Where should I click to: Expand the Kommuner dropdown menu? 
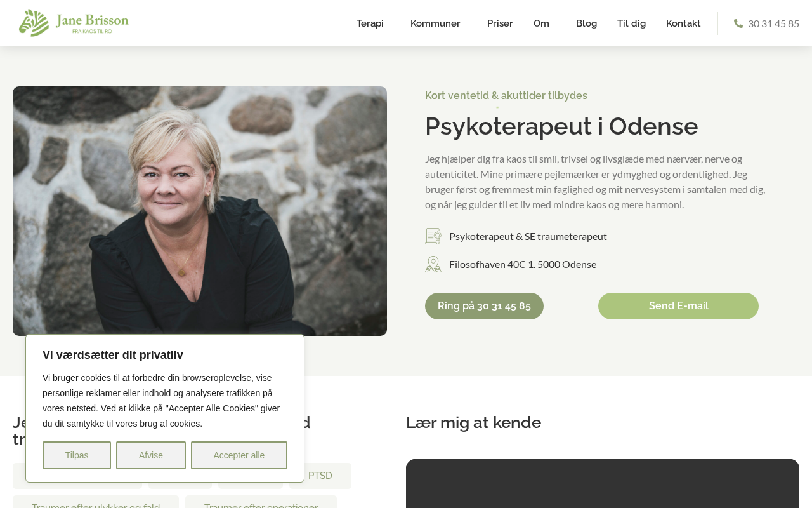pyautogui.click(x=435, y=23)
